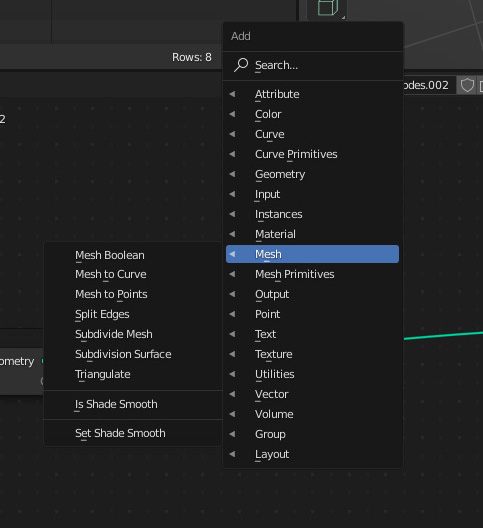Click the arrow beside Curve Primitives

[232, 154]
